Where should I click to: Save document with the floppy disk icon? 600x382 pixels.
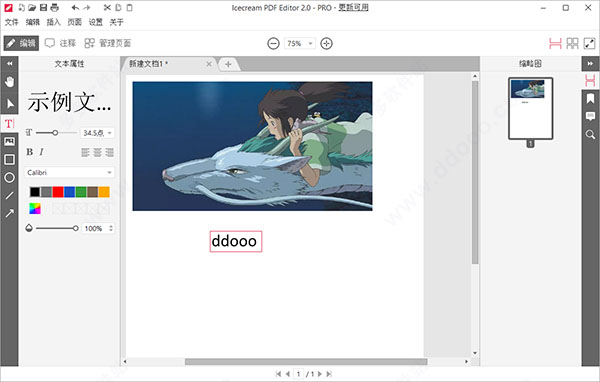(43, 7)
